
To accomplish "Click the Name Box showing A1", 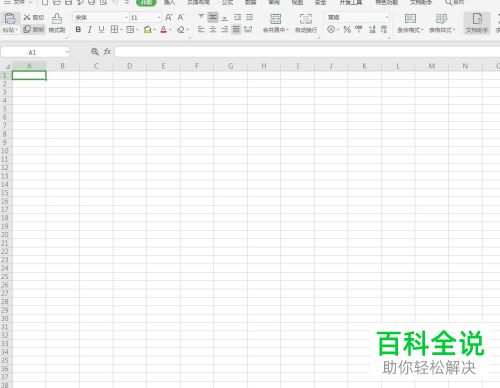I will (35, 52).
